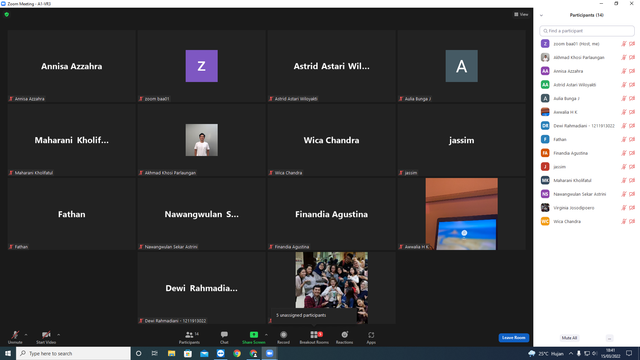Click the NS avatar of Nawangwulan
The width and height of the screenshot is (640, 360).
pyautogui.click(x=545, y=194)
